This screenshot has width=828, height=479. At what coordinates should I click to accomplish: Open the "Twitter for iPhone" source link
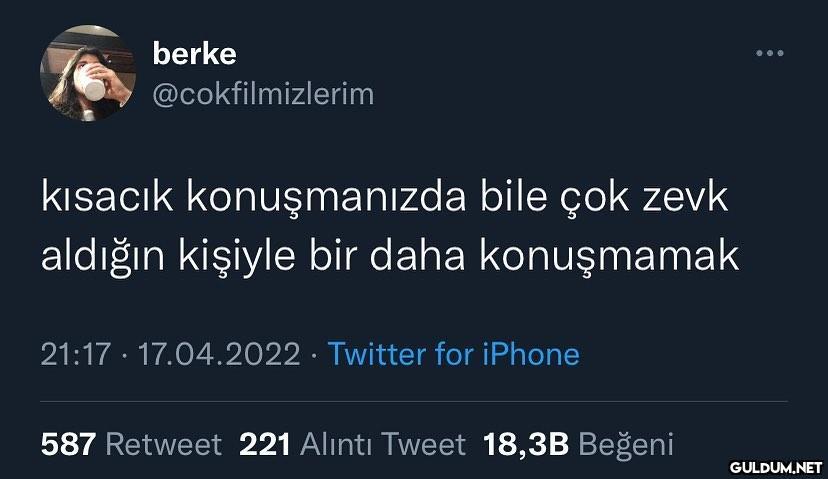pyautogui.click(x=454, y=354)
